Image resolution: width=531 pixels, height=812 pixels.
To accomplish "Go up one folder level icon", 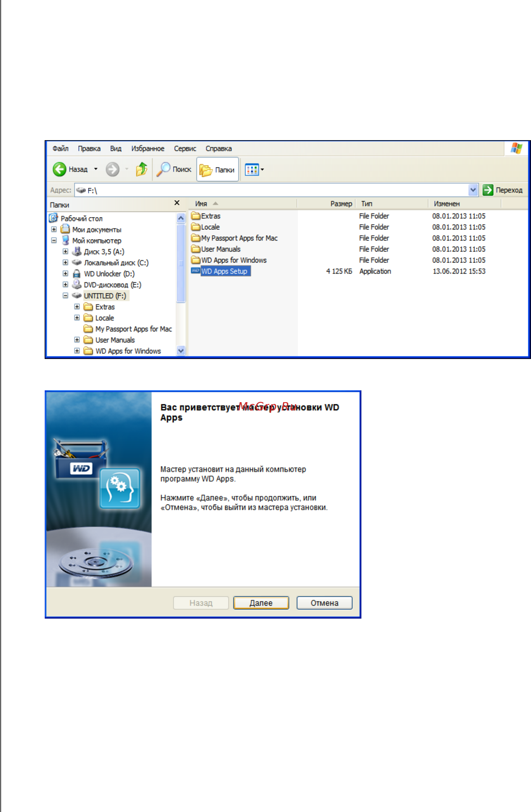I will [x=142, y=169].
